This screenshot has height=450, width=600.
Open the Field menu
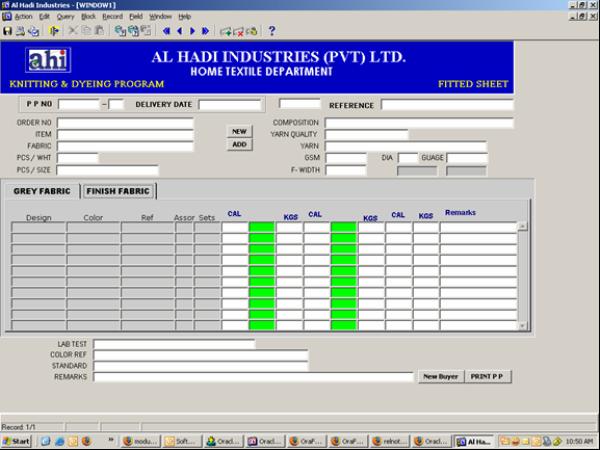[x=136, y=16]
